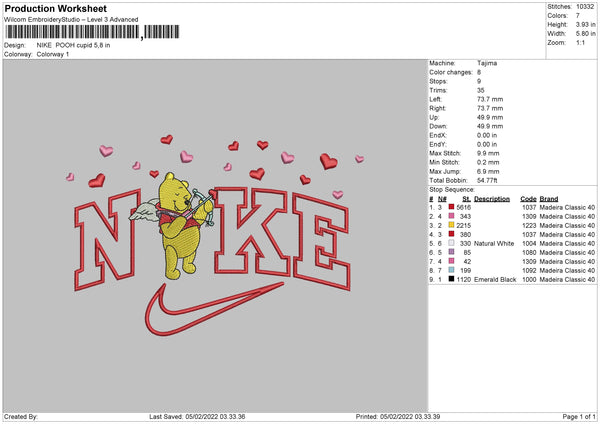Click the light blue swatch for stop 8
The width and height of the screenshot is (600, 424).
click(x=452, y=270)
